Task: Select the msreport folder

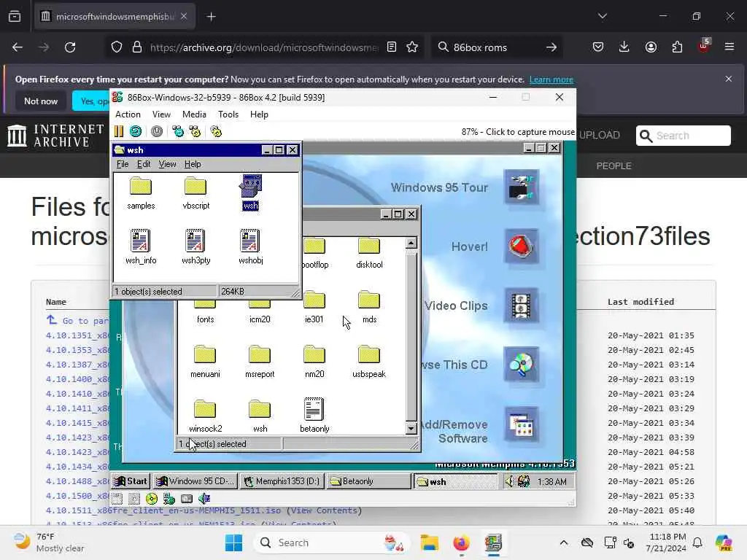Action: coord(260,362)
